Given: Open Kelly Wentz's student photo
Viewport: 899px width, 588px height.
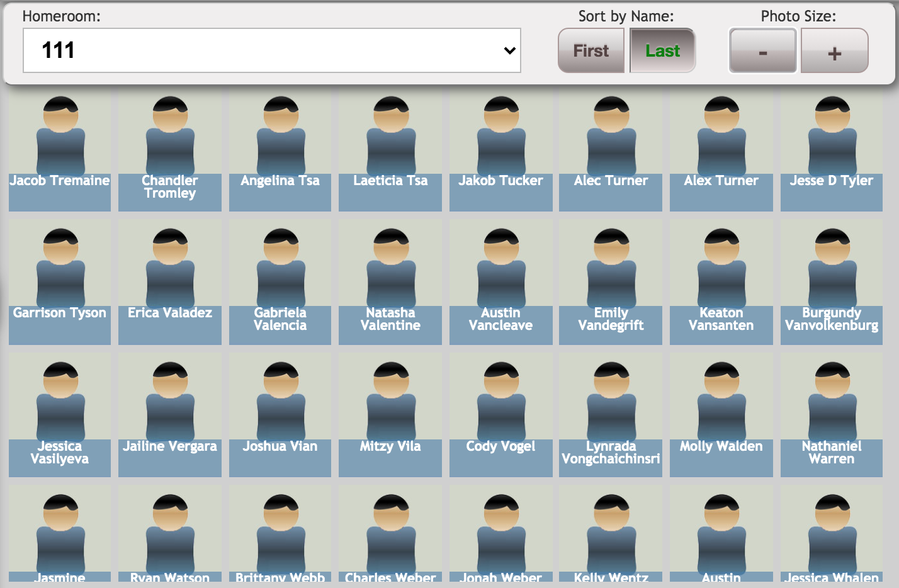Looking at the screenshot, I should [x=611, y=534].
